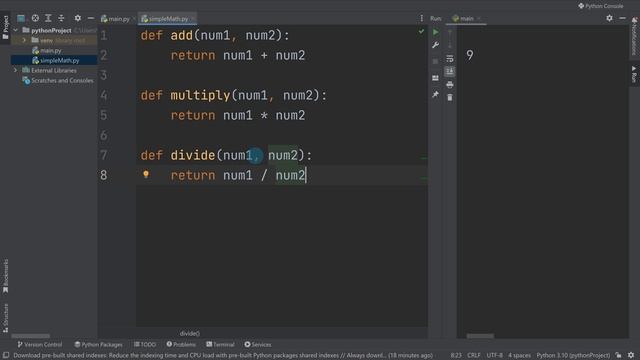Toggle Run side tab on right edge
640x360 pixels.
click(x=634, y=75)
